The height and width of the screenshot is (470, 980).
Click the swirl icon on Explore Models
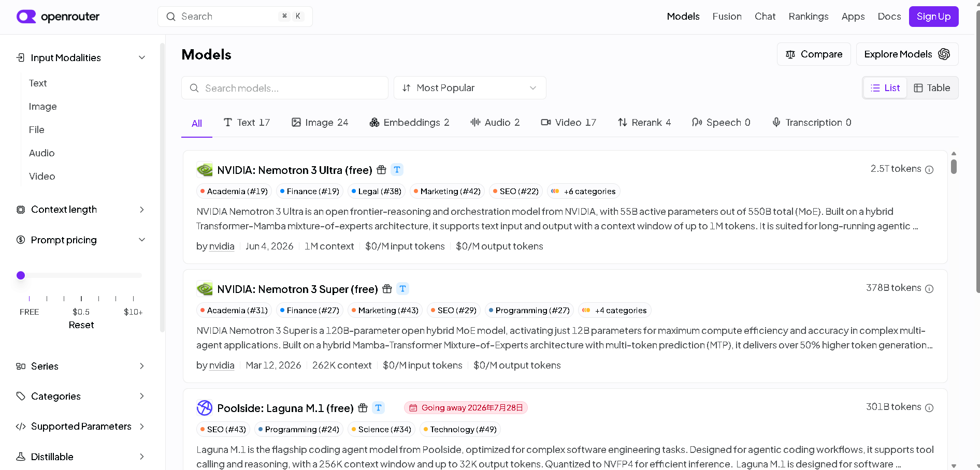tap(944, 54)
